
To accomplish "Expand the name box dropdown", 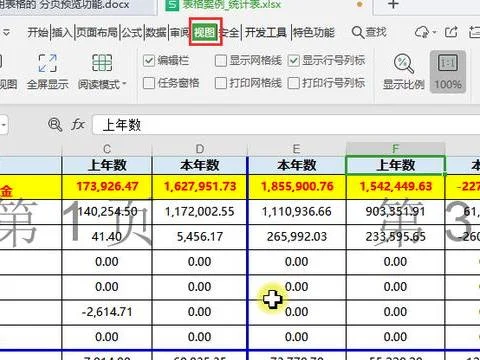I will click(x=4, y=125).
